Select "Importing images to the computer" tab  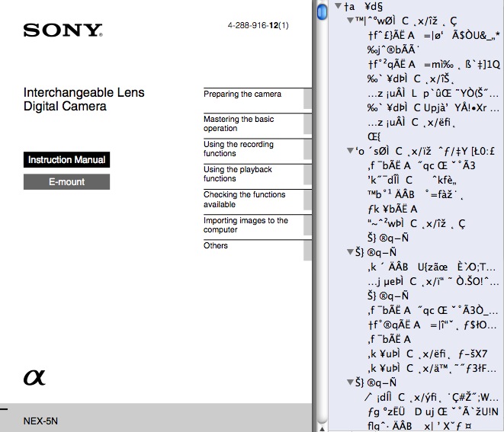246,225
